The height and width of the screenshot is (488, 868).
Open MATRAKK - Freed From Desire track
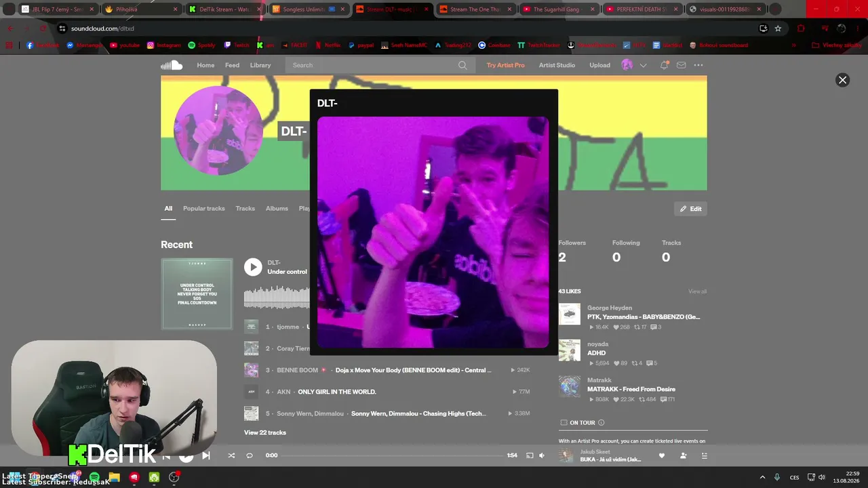click(x=631, y=389)
